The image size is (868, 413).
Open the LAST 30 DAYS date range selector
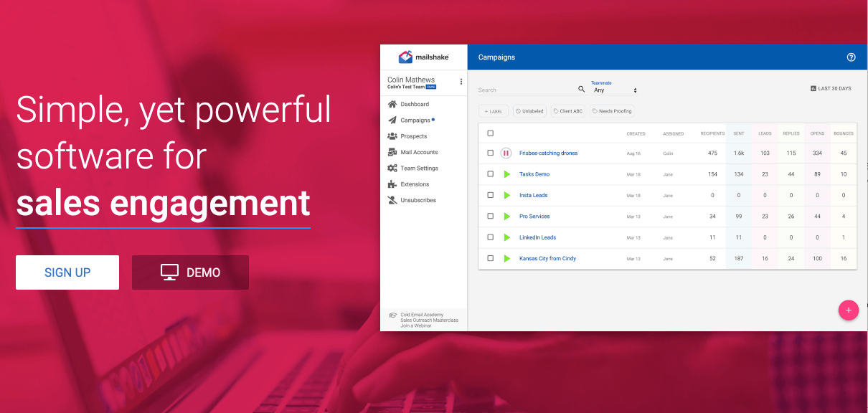831,89
